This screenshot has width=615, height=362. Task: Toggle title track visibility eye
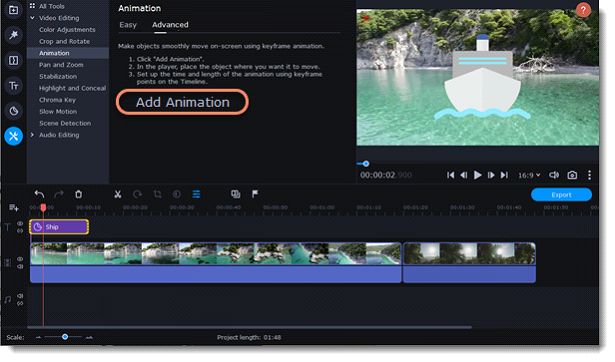(x=20, y=224)
